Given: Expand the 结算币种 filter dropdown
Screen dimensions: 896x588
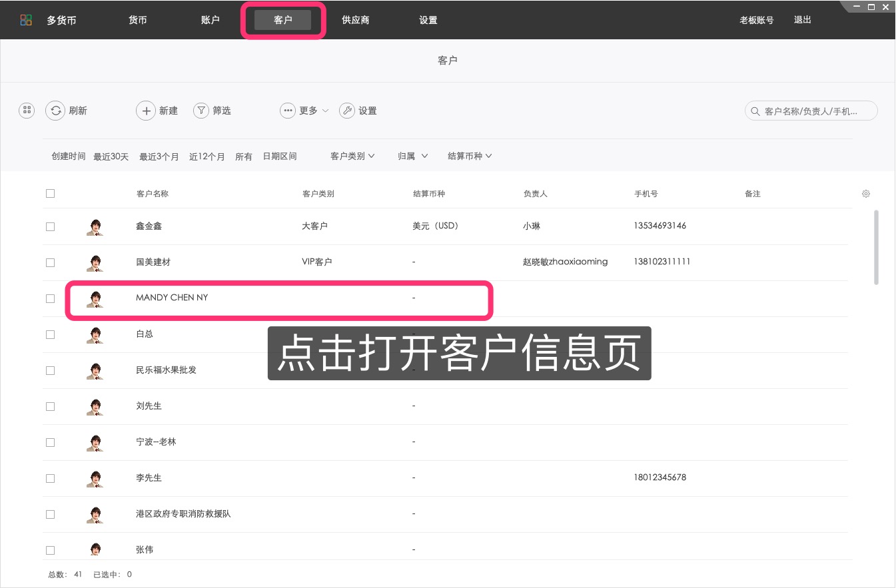Looking at the screenshot, I should coord(470,156).
